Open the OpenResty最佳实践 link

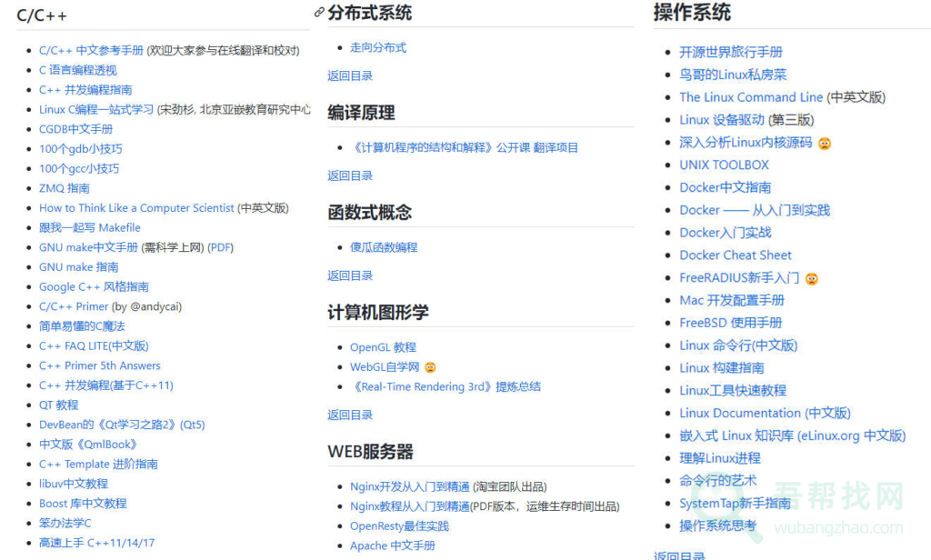click(399, 525)
